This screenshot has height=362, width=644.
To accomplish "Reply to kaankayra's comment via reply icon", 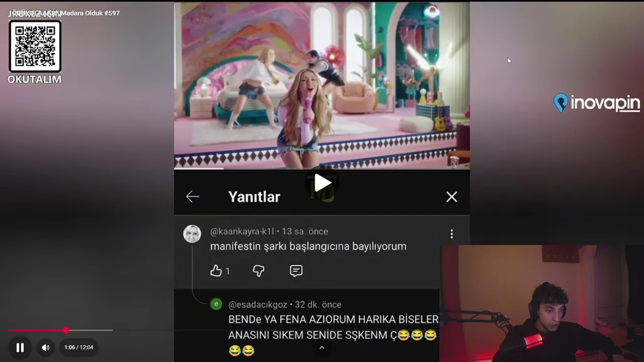I will coord(296,271).
